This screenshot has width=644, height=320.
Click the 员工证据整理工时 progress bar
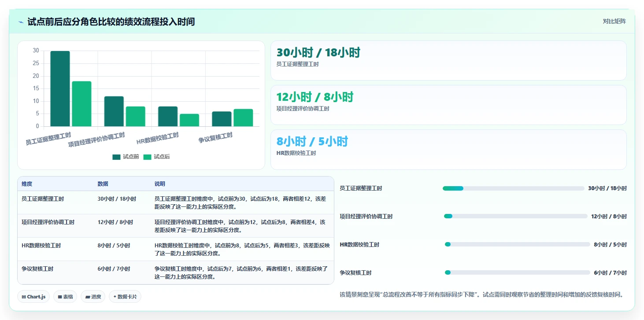513,188
